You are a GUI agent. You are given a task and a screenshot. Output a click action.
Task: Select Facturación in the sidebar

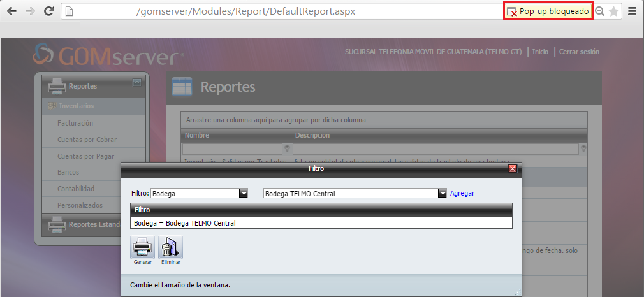tap(75, 123)
